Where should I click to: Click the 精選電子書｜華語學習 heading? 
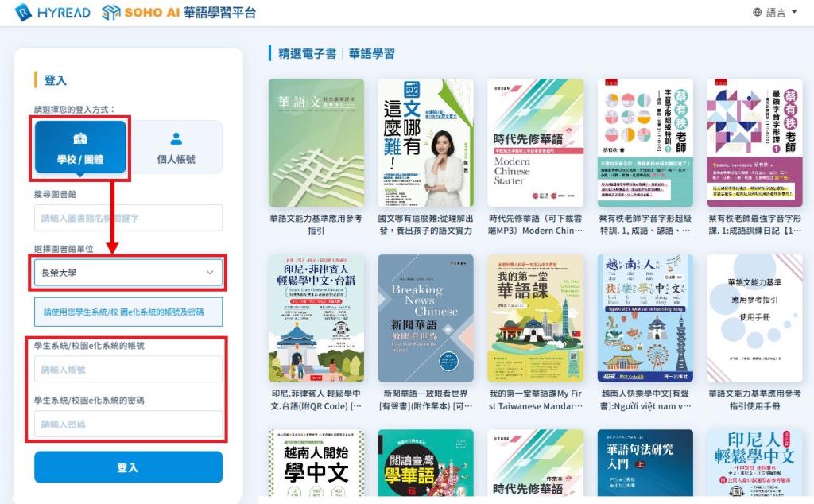point(336,53)
